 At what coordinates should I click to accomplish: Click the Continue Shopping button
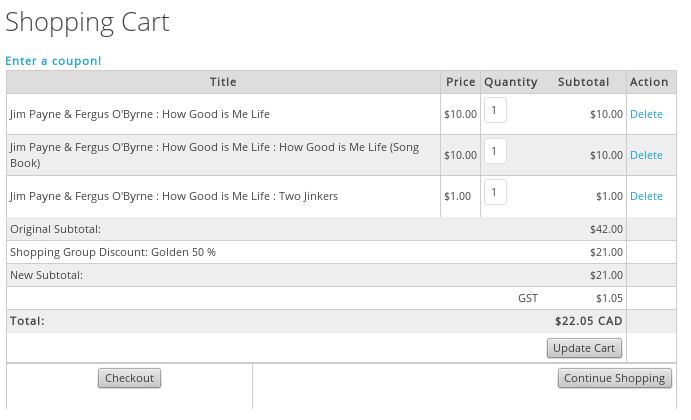[614, 378]
